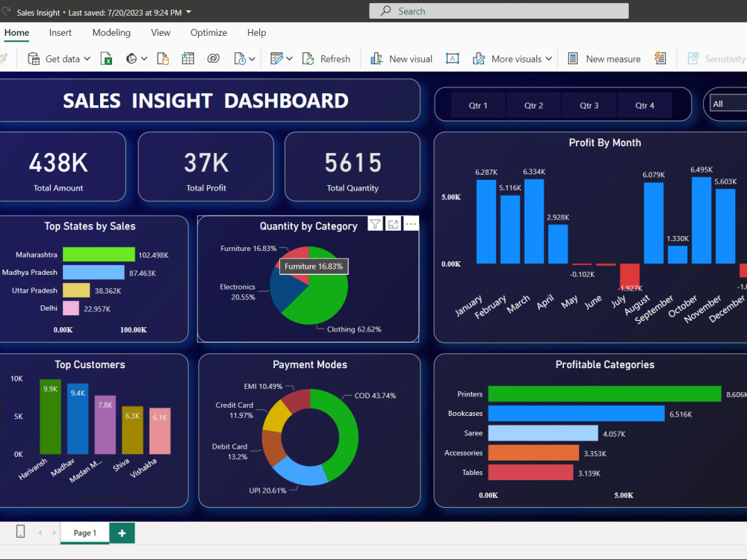The height and width of the screenshot is (560, 747).
Task: Open more options on Quantity by Category visual
Action: tap(411, 224)
